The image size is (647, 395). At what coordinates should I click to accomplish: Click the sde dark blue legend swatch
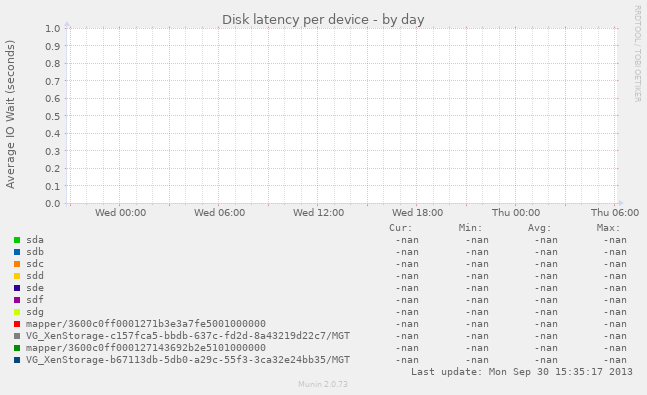tap(17, 288)
